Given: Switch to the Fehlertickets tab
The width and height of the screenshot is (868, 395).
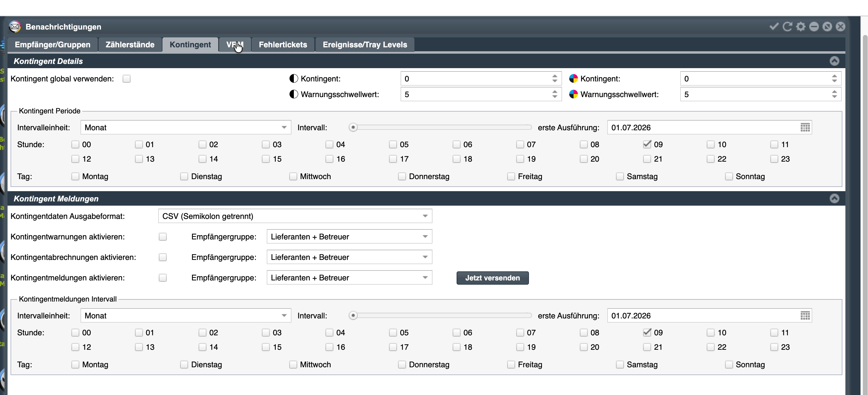Looking at the screenshot, I should [x=283, y=45].
